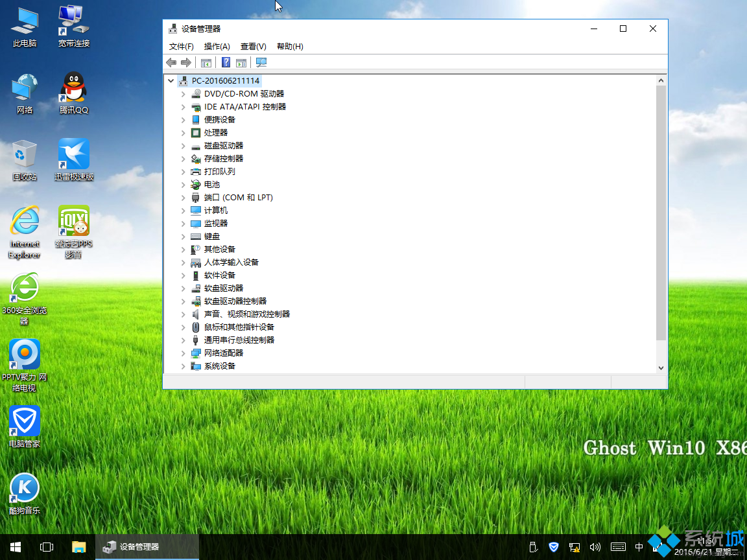This screenshot has height=560, width=747.
Task: Collapse the PC-201606211114 root node
Action: point(171,80)
